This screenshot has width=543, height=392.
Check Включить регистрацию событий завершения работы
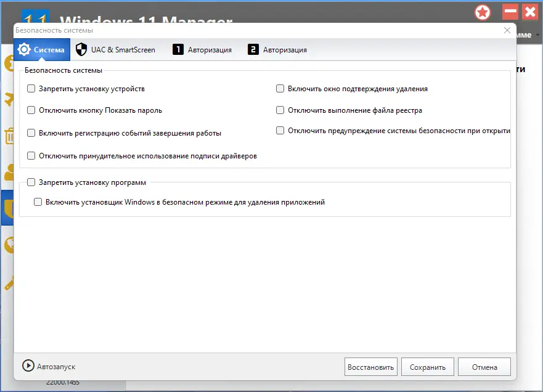coord(31,133)
